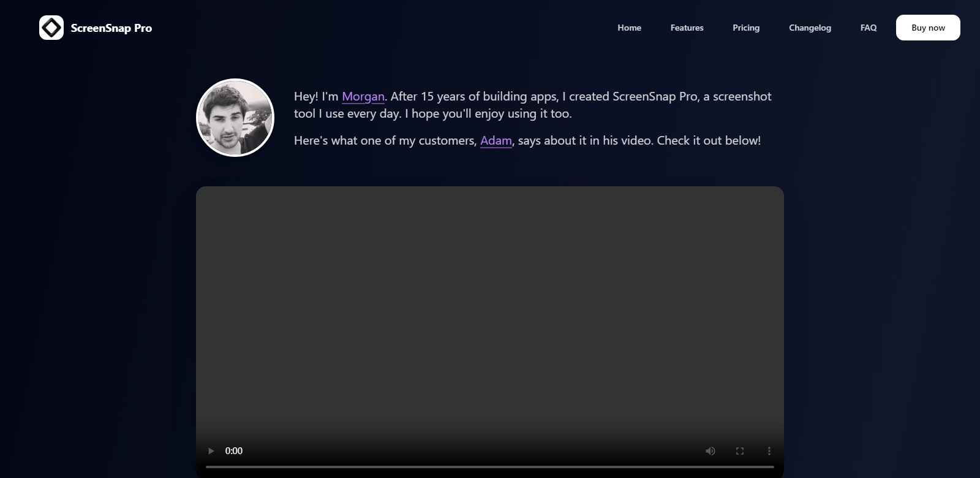Click the "Check it out below!" sentence
Viewport: 980px width, 478px height.
pyautogui.click(x=709, y=140)
